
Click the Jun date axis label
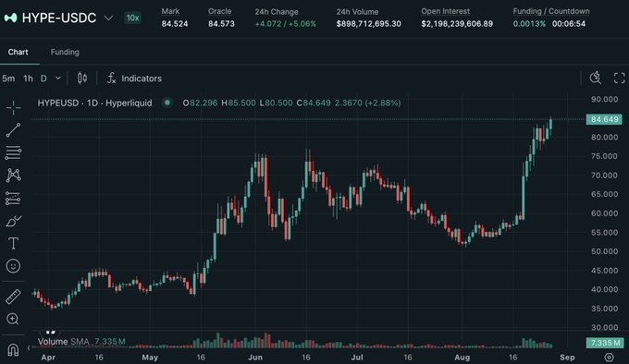coord(255,358)
